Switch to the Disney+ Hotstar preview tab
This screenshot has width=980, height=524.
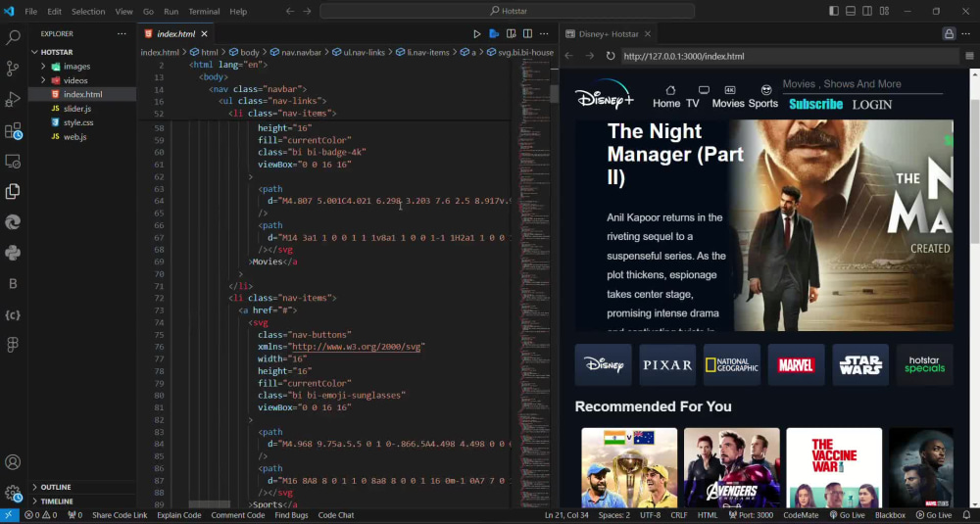click(609, 33)
